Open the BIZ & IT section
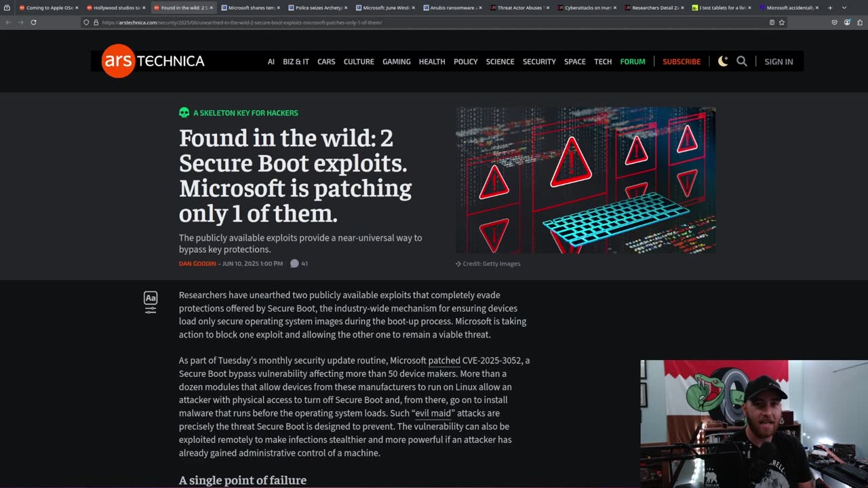 (296, 62)
